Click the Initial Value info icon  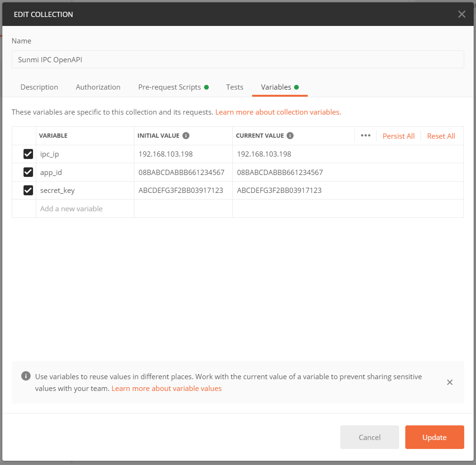(186, 136)
